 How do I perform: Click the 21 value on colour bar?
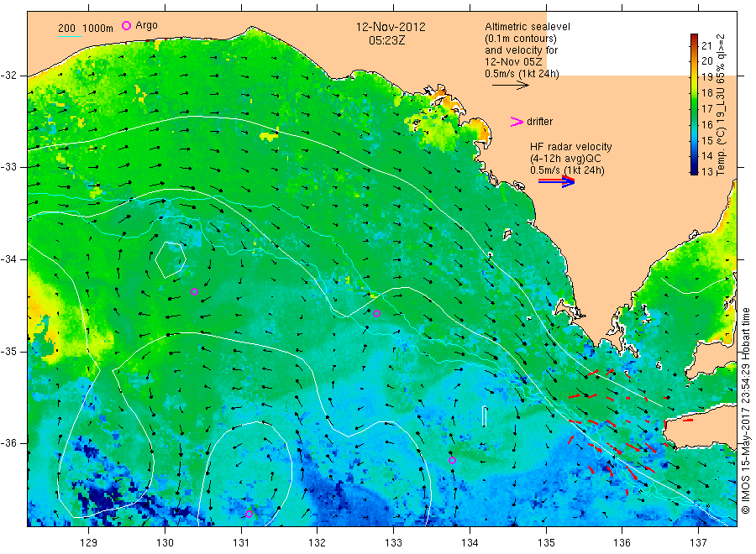click(706, 46)
